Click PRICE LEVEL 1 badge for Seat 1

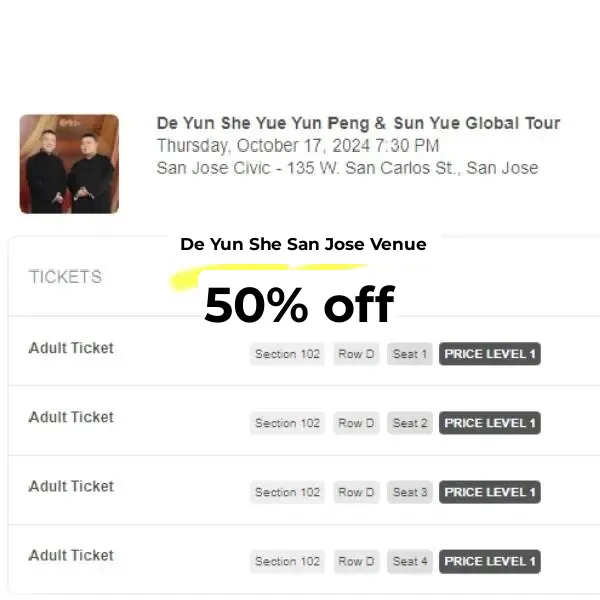pos(490,354)
